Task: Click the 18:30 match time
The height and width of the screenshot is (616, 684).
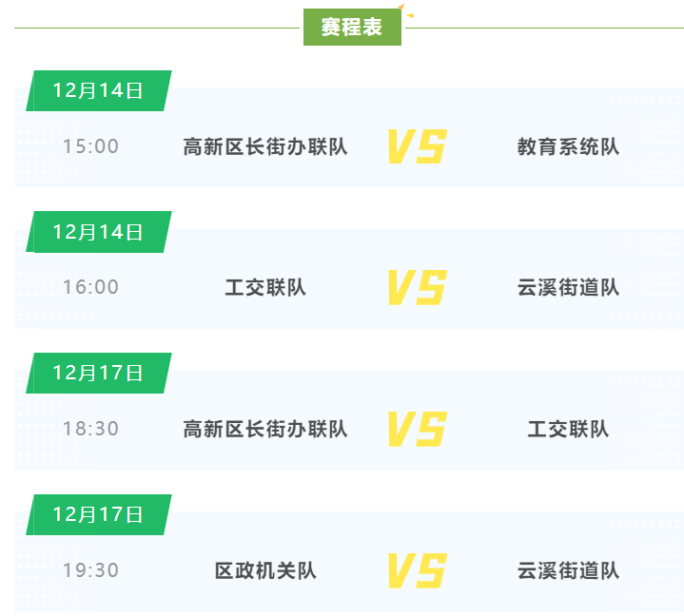Action: coord(91,429)
